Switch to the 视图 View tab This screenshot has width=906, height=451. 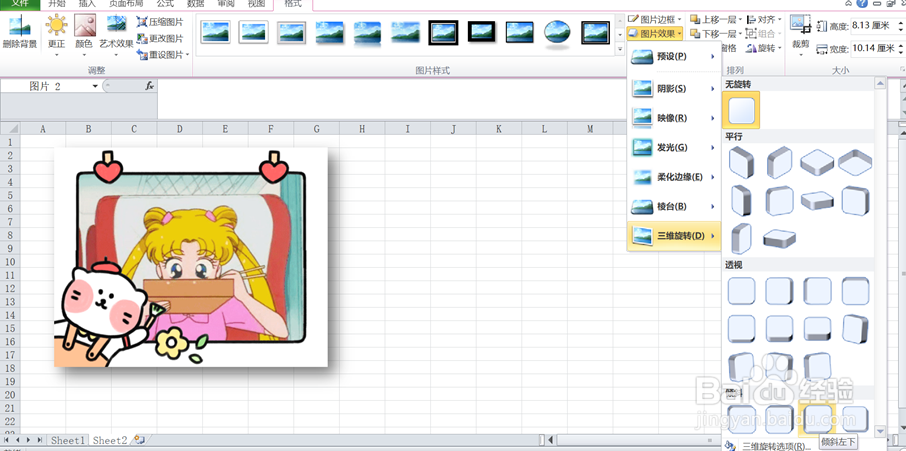[x=256, y=3]
